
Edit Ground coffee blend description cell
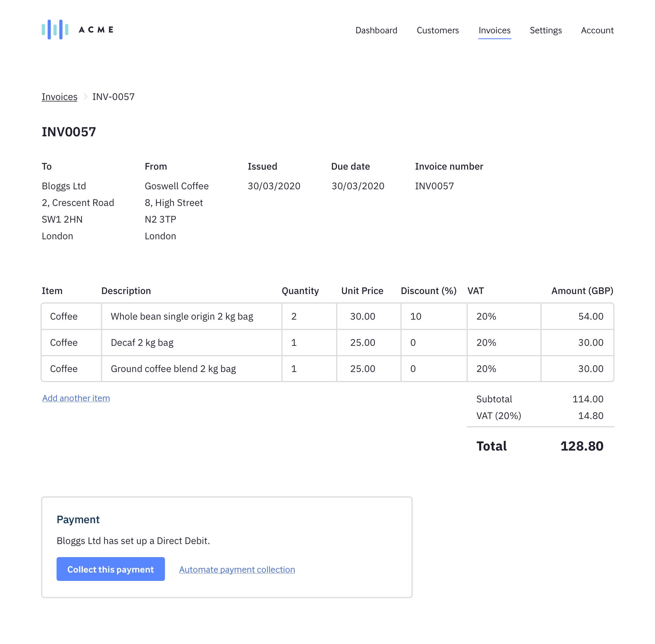coord(191,369)
